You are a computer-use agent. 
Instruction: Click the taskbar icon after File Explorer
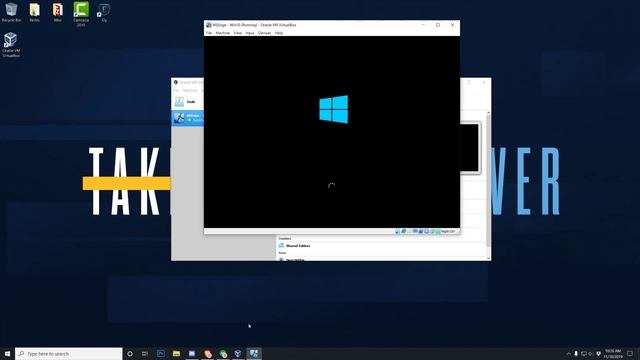tap(192, 353)
